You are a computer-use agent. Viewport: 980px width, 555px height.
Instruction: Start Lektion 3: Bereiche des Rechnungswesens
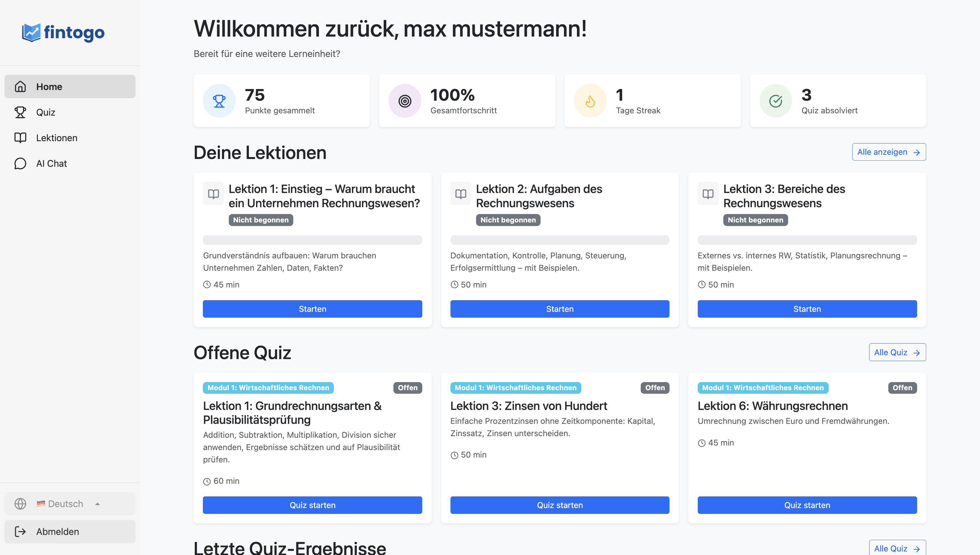tap(807, 309)
